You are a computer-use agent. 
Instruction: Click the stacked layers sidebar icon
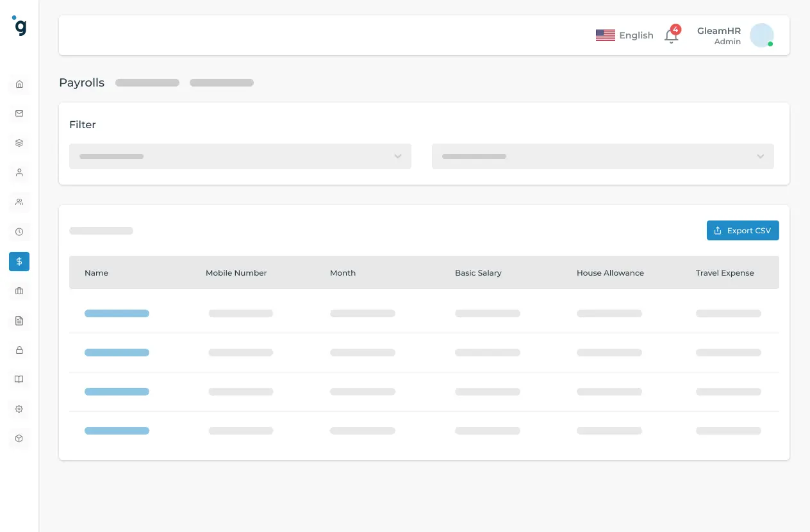[x=19, y=143]
